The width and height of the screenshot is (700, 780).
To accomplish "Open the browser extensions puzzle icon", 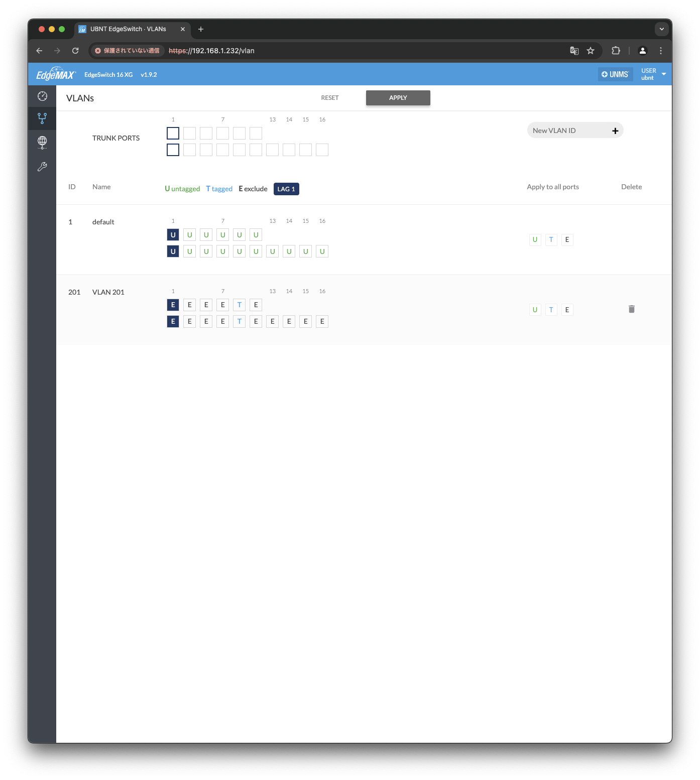I will (616, 51).
